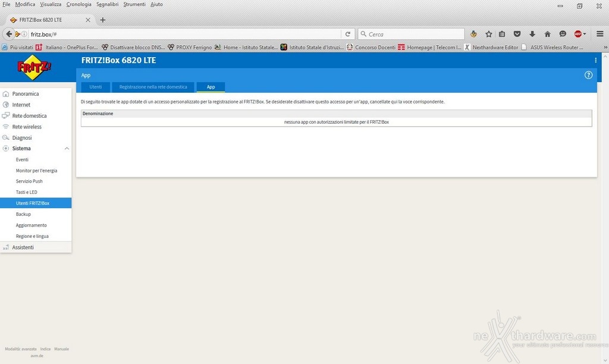This screenshot has width=609, height=364.
Task: Open the Disattivare blocco DNS bookmark
Action: tap(133, 48)
